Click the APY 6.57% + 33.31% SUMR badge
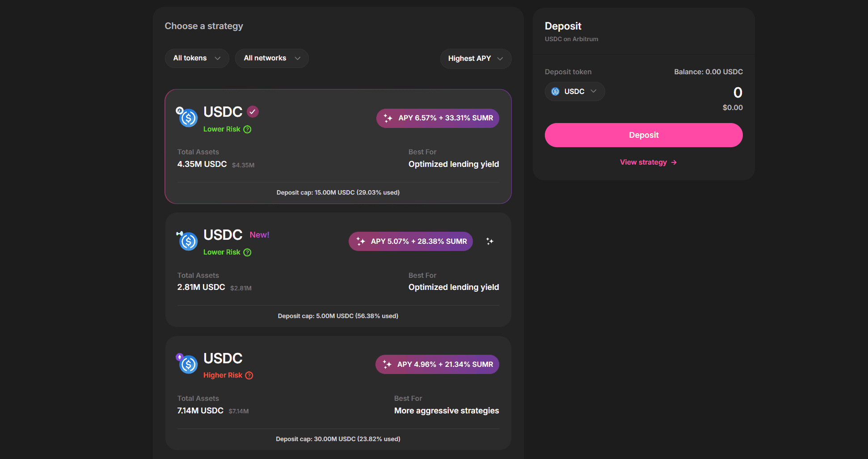 pos(438,118)
